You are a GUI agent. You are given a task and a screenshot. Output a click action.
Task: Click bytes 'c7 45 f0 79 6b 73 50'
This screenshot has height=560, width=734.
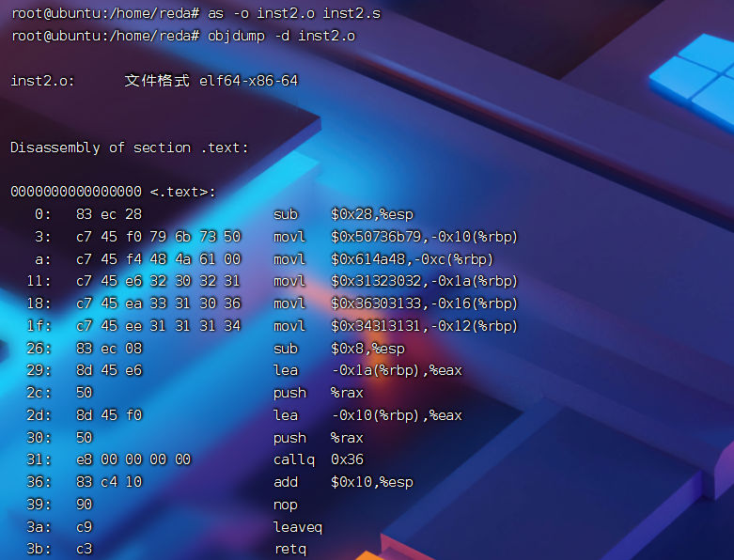point(158,237)
